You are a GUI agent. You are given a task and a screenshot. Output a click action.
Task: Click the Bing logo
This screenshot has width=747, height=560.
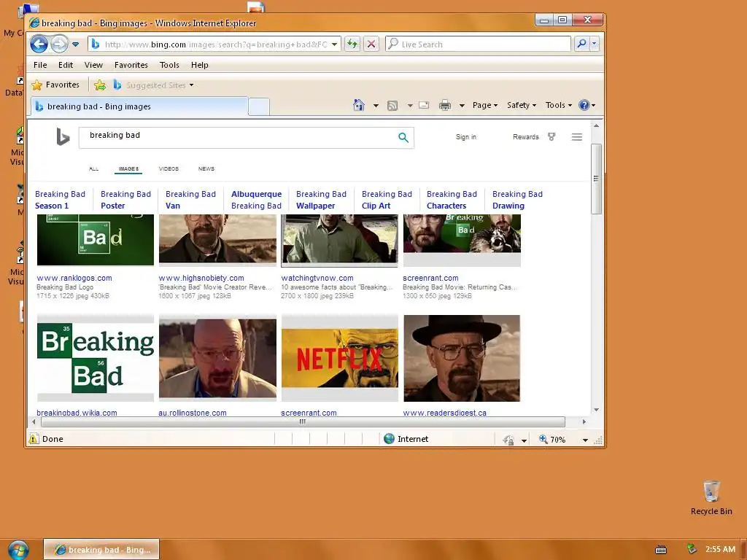[x=63, y=136]
